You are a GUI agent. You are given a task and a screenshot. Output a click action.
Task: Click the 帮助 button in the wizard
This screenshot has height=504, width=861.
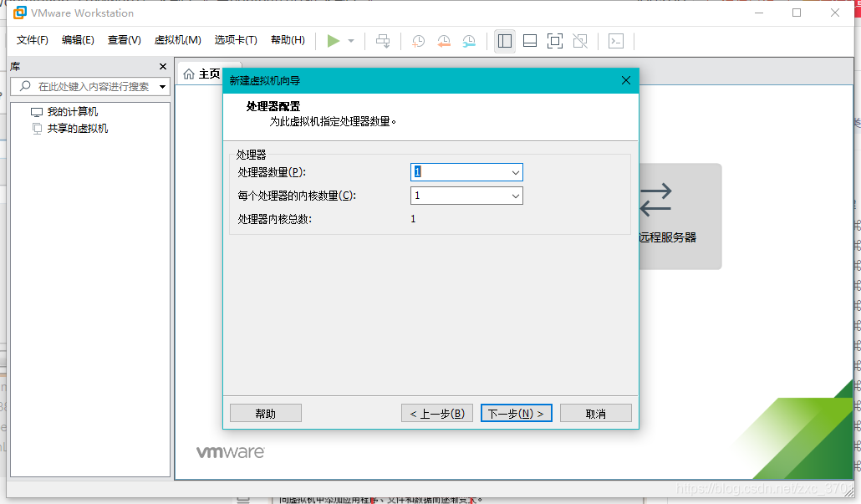pyautogui.click(x=266, y=414)
